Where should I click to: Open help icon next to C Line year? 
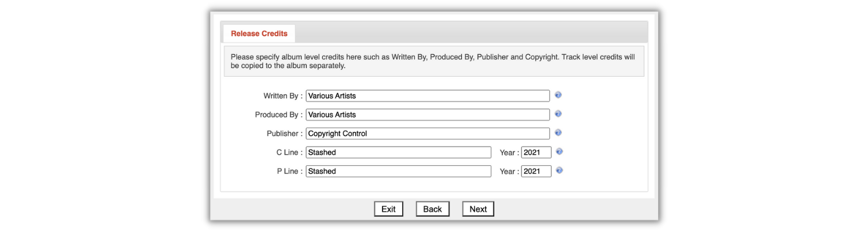point(560,151)
